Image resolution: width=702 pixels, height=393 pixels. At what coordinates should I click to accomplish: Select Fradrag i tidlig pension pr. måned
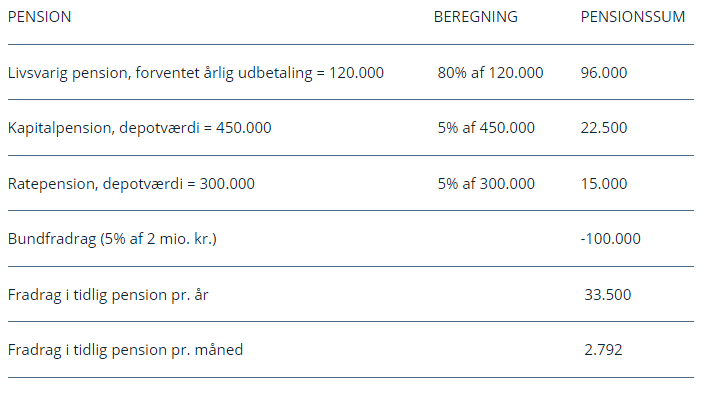pyautogui.click(x=125, y=350)
